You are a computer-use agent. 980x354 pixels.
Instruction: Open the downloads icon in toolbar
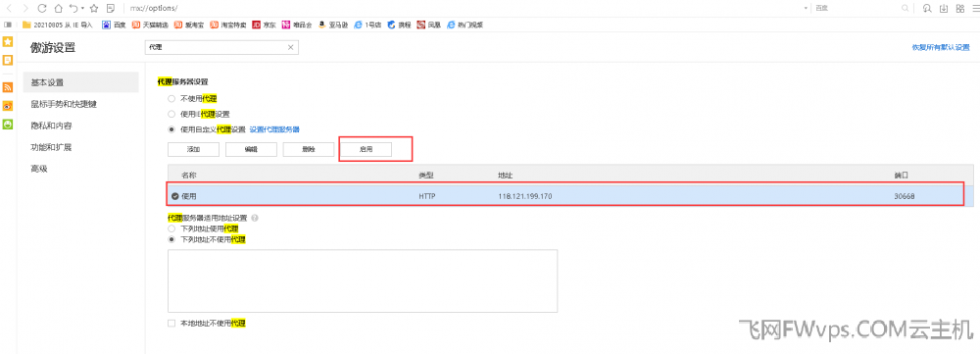point(944,8)
